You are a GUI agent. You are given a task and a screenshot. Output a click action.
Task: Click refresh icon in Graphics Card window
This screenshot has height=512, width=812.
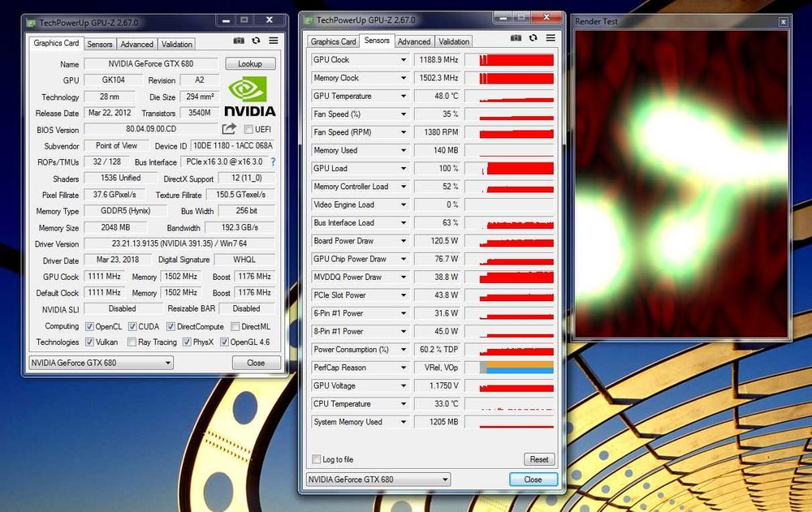tap(256, 41)
